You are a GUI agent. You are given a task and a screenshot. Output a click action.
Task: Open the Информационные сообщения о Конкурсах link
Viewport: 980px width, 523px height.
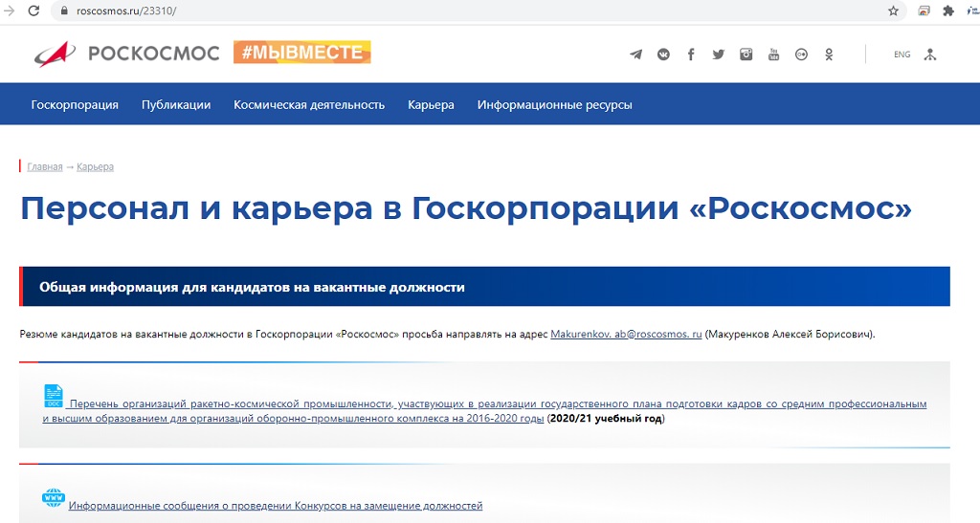click(x=276, y=506)
